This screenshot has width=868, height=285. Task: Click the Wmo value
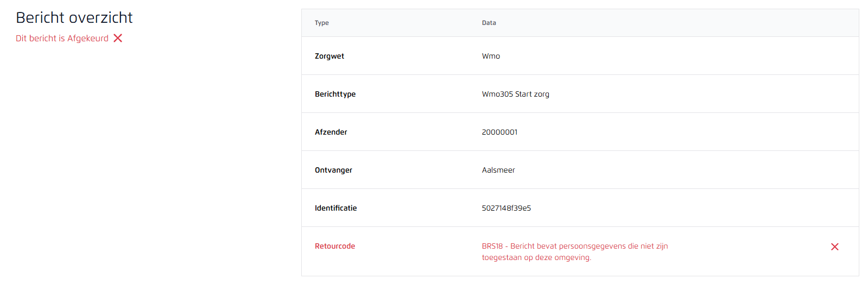point(491,56)
